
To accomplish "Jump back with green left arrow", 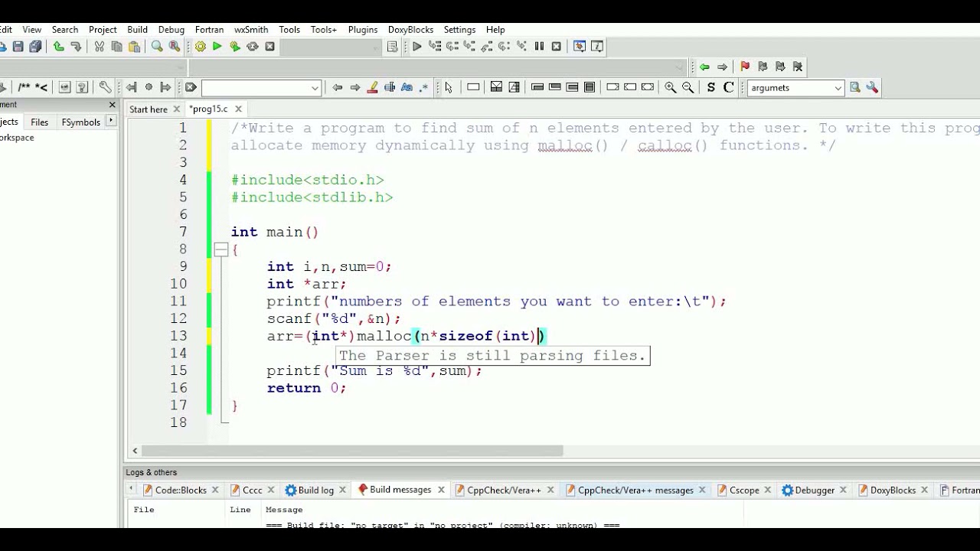I will (704, 67).
